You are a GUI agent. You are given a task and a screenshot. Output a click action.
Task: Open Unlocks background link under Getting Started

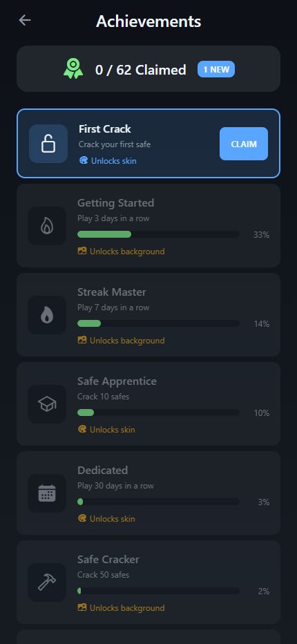click(121, 252)
